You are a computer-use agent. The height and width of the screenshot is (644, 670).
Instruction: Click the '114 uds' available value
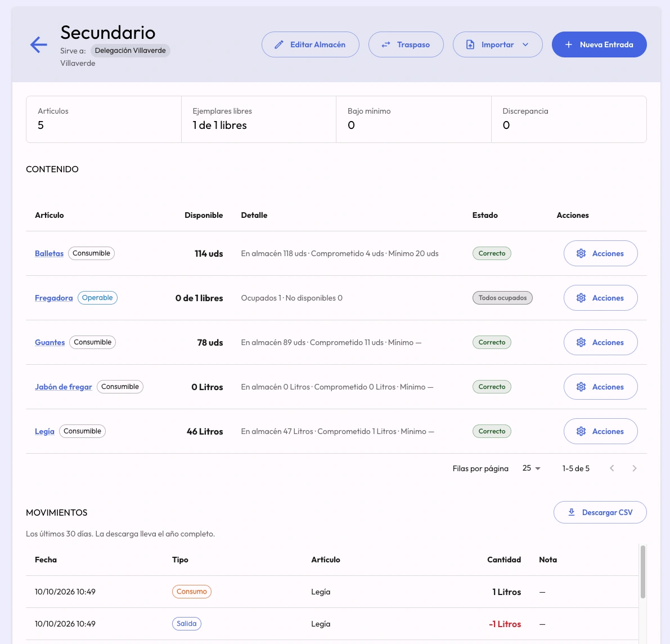tap(209, 253)
